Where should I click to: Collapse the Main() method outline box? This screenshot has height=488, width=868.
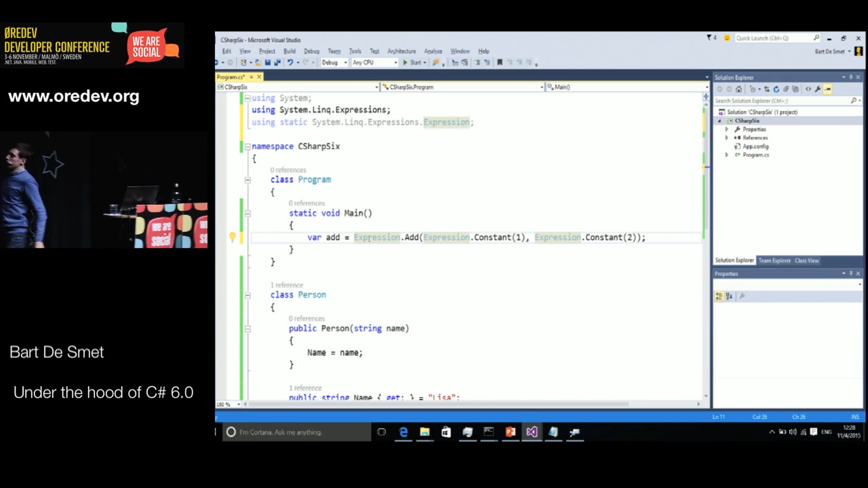tap(248, 214)
